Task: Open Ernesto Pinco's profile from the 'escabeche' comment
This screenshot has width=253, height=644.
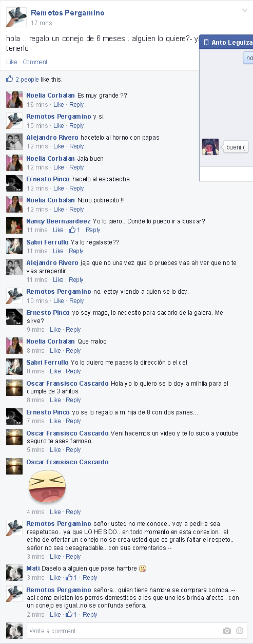Action: tap(48, 179)
